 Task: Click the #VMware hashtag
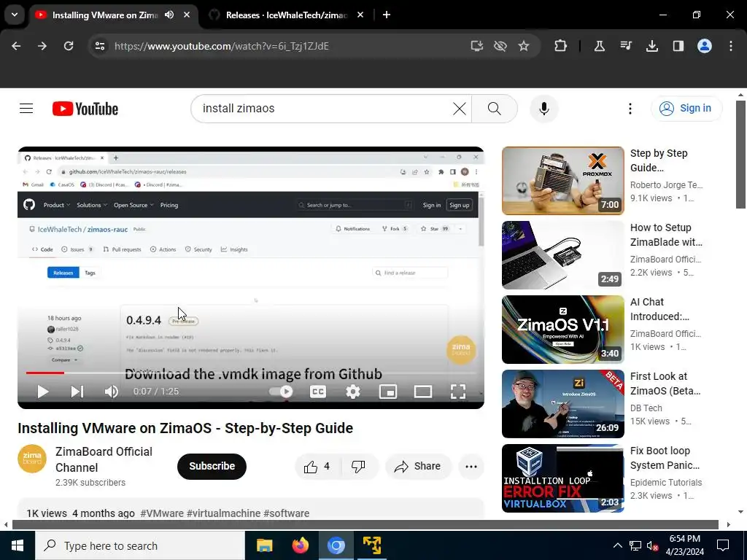162,513
